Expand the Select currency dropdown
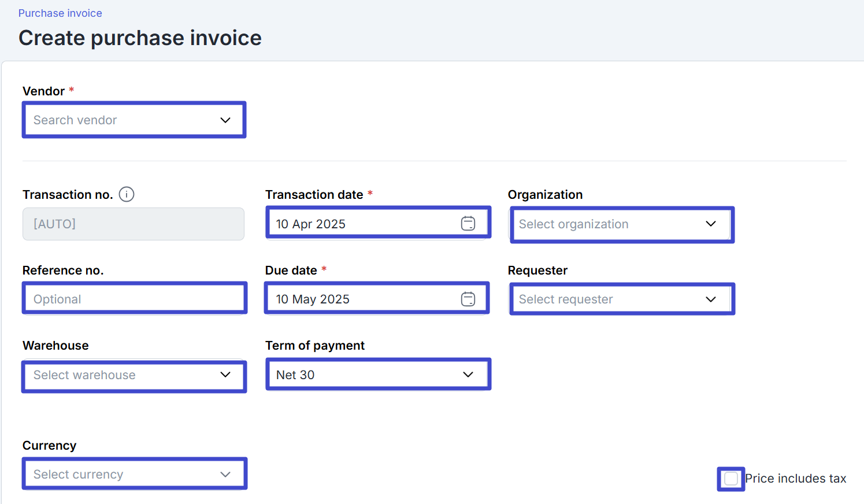The image size is (864, 504). [x=135, y=474]
